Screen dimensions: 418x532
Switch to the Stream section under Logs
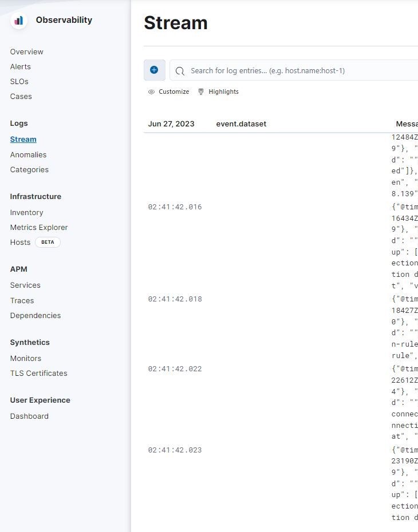(x=23, y=139)
